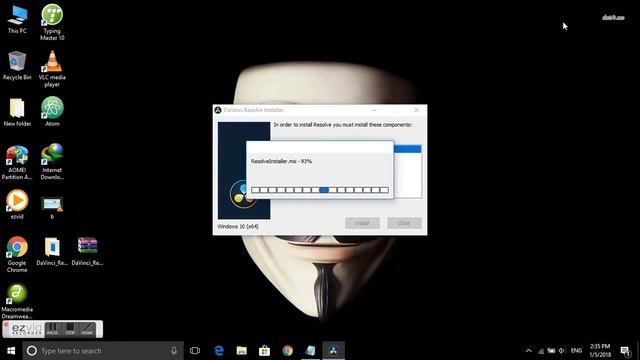Open File Explorer from the taskbar

click(242, 351)
